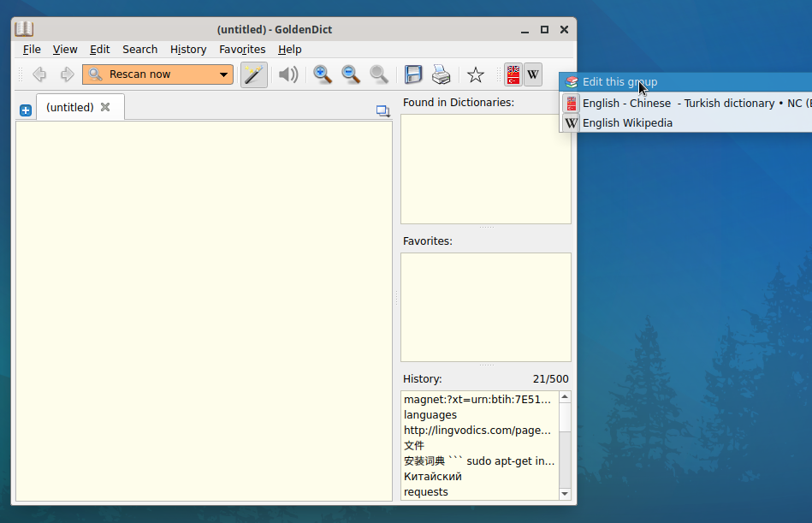812x523 pixels.
Task: Open the View menu
Action: [65, 49]
